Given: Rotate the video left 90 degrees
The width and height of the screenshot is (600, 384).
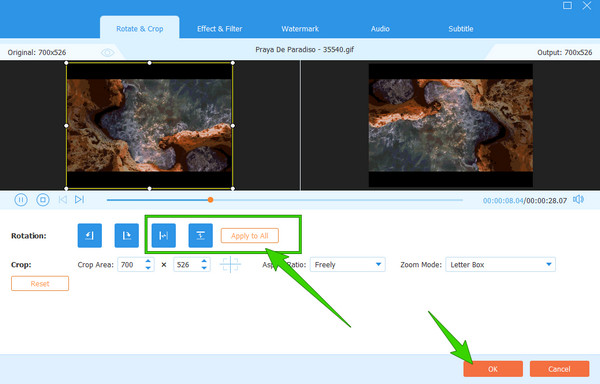Looking at the screenshot, I should click(x=90, y=235).
